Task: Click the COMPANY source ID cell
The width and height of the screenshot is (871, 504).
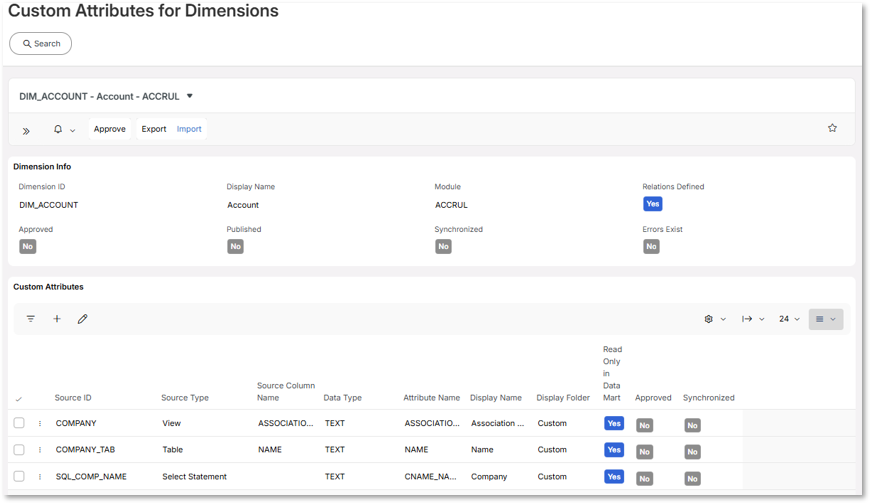Action: (76, 423)
